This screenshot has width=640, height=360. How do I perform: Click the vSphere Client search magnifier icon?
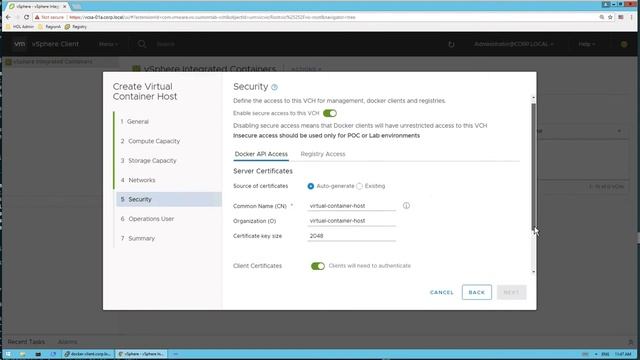[x=142, y=44]
